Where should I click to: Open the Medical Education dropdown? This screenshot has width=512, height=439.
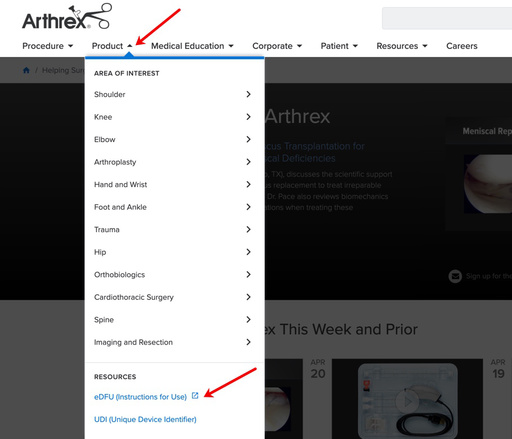(192, 46)
